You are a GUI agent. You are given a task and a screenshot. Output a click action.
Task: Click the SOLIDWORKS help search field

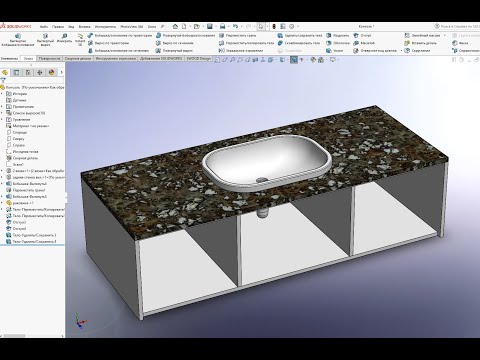click(x=459, y=26)
